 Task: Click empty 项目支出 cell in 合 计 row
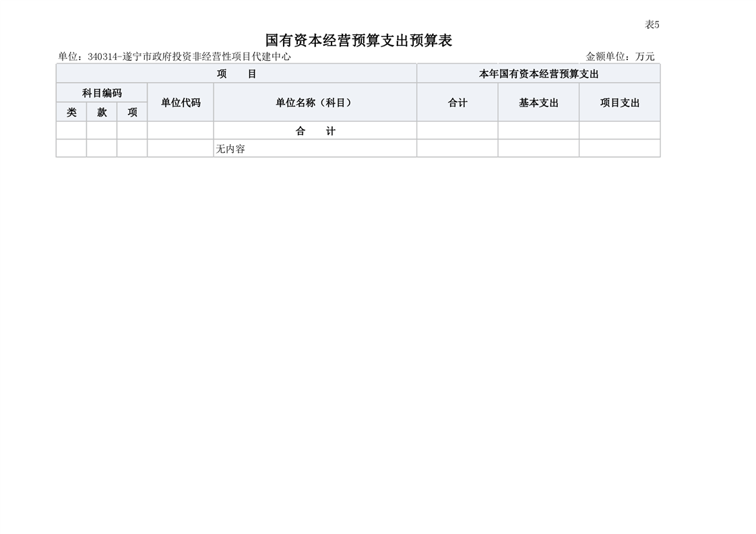(x=619, y=131)
